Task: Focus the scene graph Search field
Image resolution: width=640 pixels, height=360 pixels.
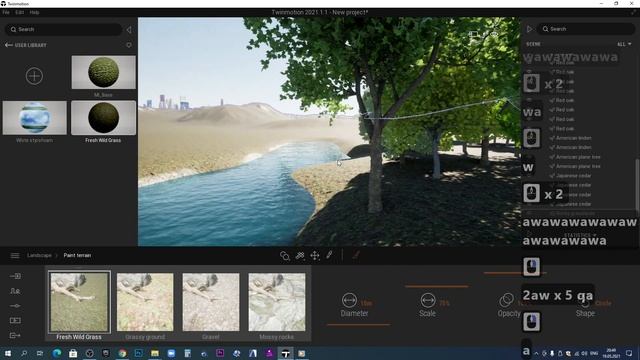Action: coord(587,29)
